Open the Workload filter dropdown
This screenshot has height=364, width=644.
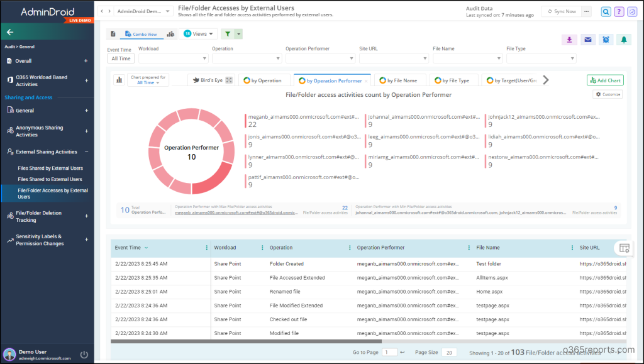pyautogui.click(x=174, y=58)
